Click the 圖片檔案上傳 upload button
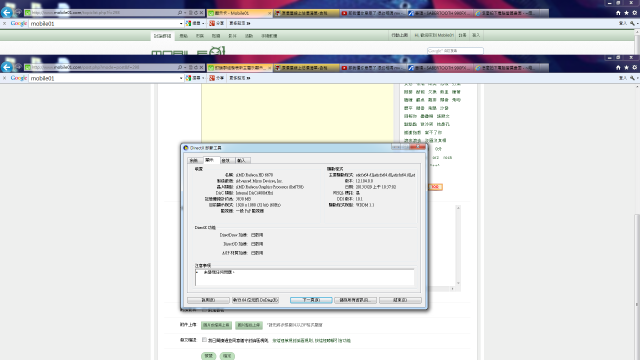This screenshot has width=640, height=360. pos(216,325)
